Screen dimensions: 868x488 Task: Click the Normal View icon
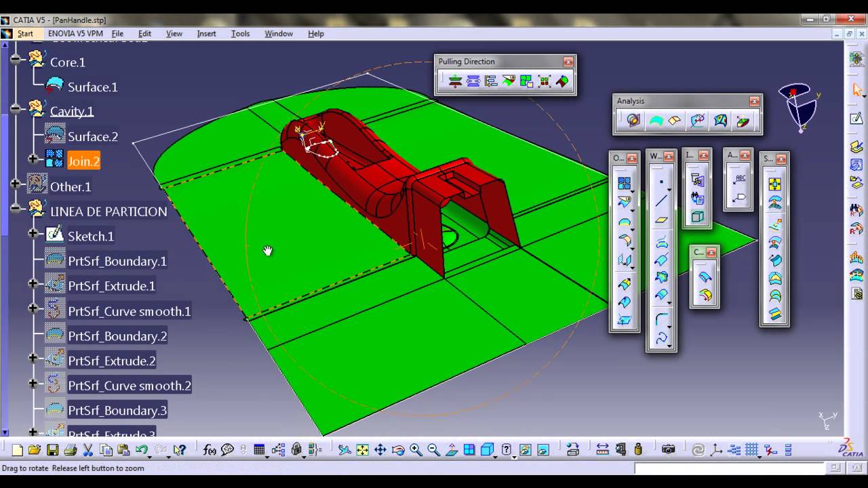452,449
